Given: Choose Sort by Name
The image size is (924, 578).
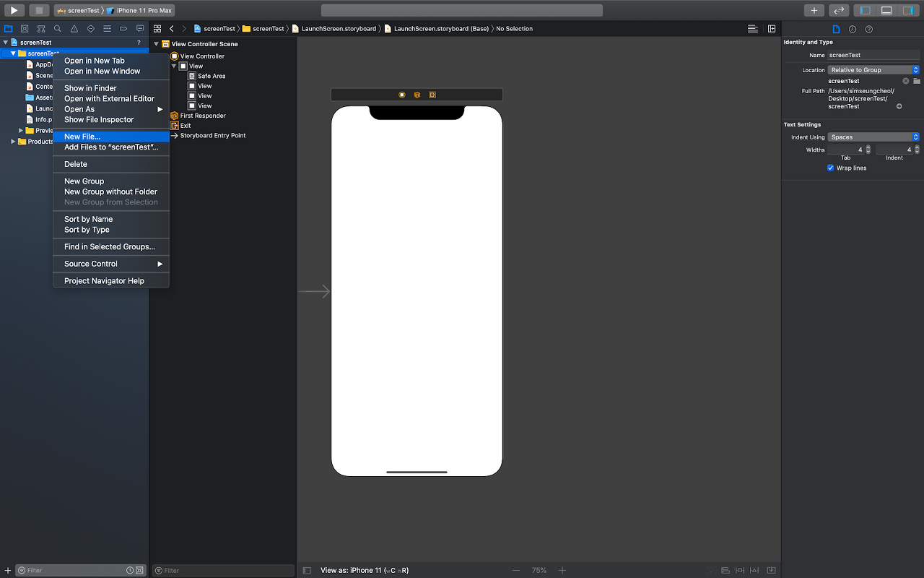Looking at the screenshot, I should tap(111, 219).
